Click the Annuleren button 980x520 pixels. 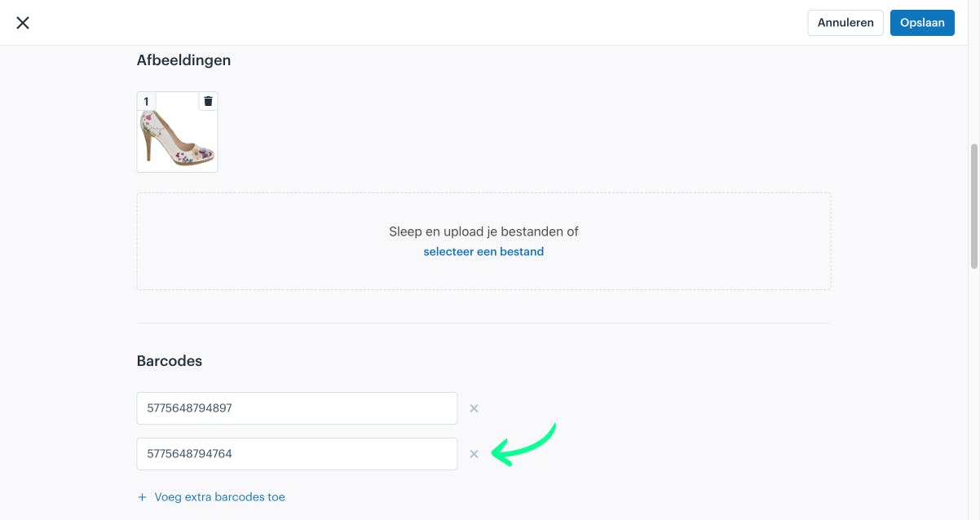pyautogui.click(x=845, y=23)
